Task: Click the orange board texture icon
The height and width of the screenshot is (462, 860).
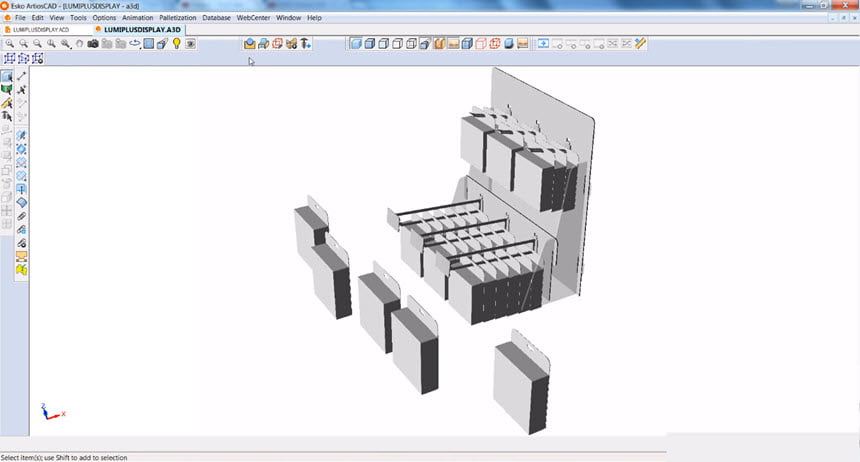Action: (x=453, y=43)
